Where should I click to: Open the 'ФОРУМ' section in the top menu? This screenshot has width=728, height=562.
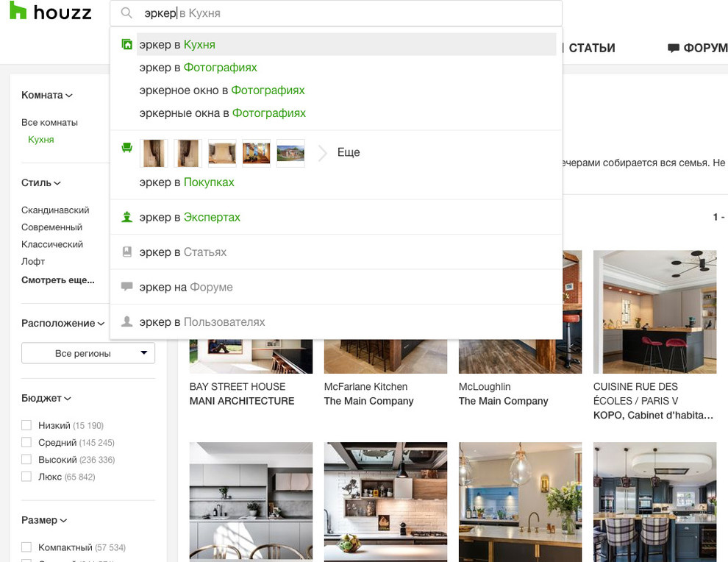tap(704, 49)
